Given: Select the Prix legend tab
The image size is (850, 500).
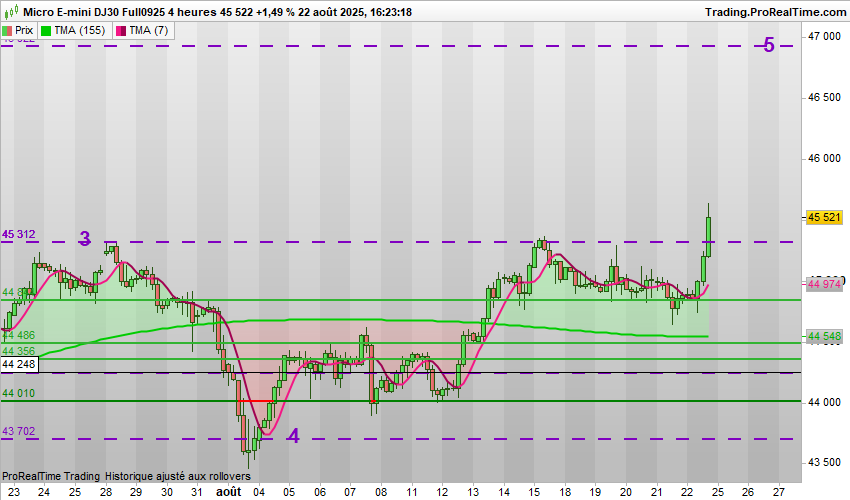Looking at the screenshot, I should [18, 30].
